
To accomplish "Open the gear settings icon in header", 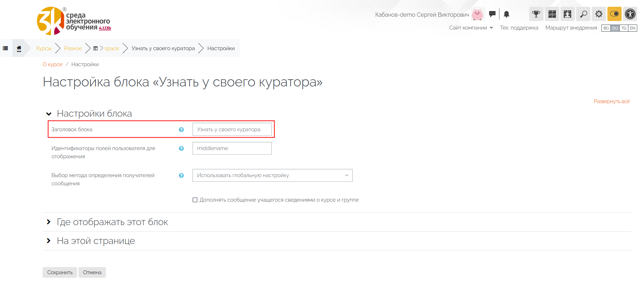I will click(599, 14).
